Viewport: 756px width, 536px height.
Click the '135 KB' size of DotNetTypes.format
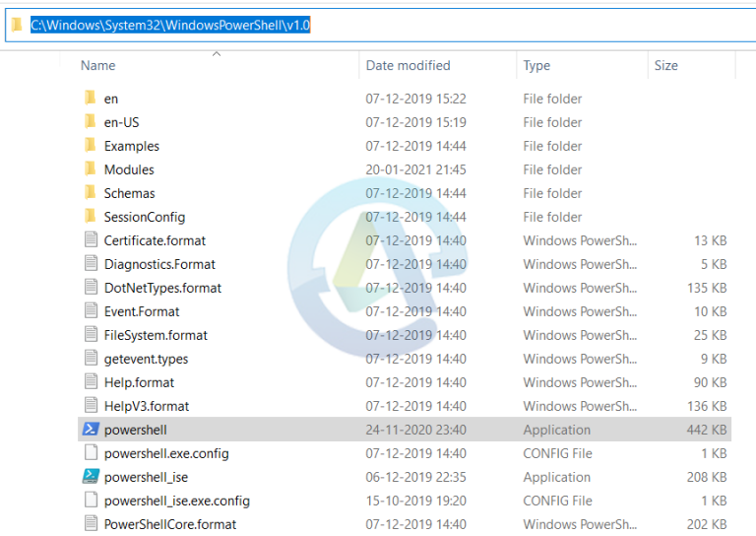point(707,288)
